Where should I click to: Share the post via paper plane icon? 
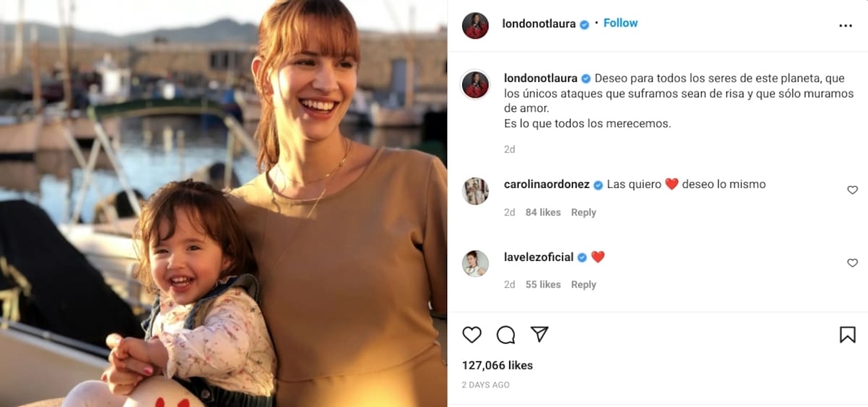coord(539,334)
